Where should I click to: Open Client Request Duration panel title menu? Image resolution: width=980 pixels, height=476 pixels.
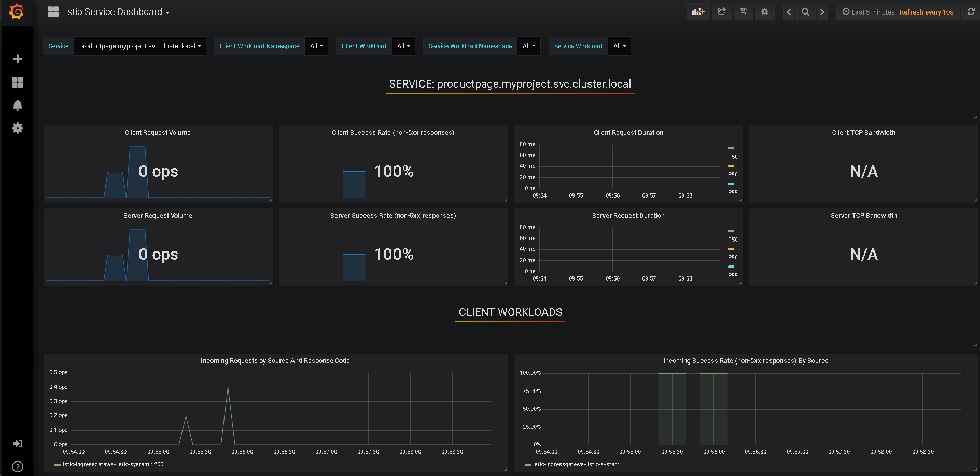tap(628, 133)
